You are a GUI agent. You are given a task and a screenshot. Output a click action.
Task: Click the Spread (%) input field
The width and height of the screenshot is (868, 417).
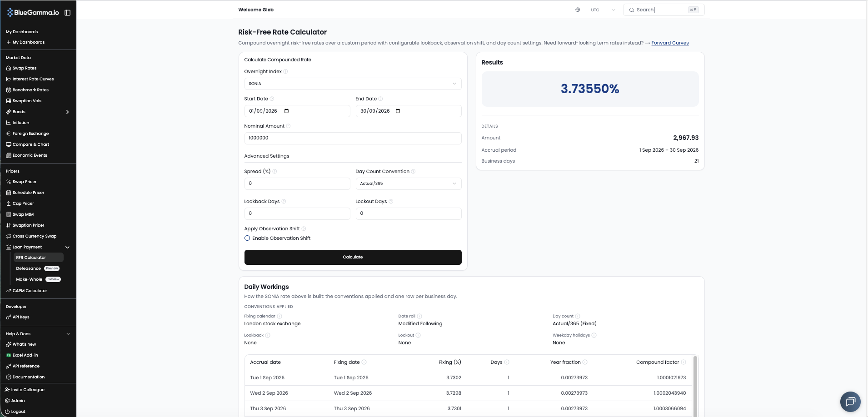(x=297, y=184)
